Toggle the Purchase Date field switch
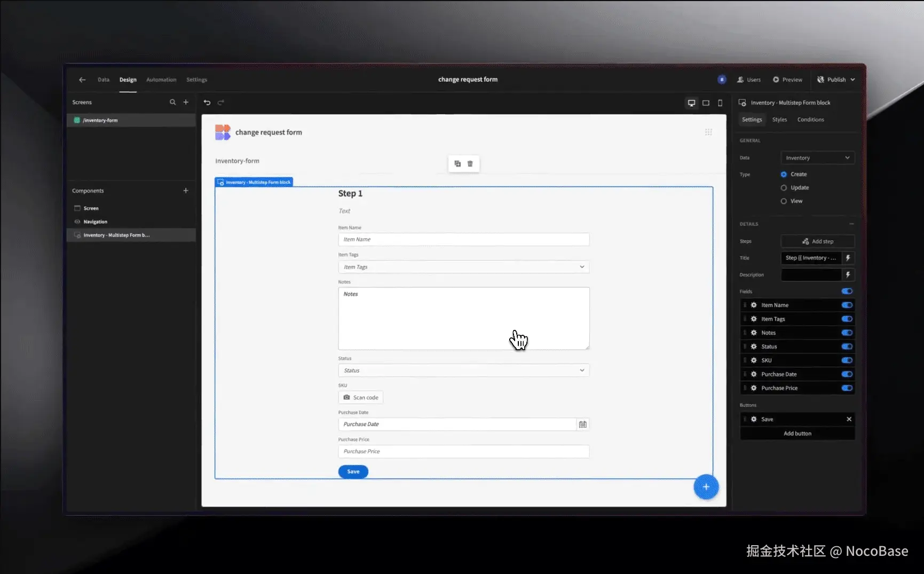Screen dimensions: 924x574 [847, 374]
